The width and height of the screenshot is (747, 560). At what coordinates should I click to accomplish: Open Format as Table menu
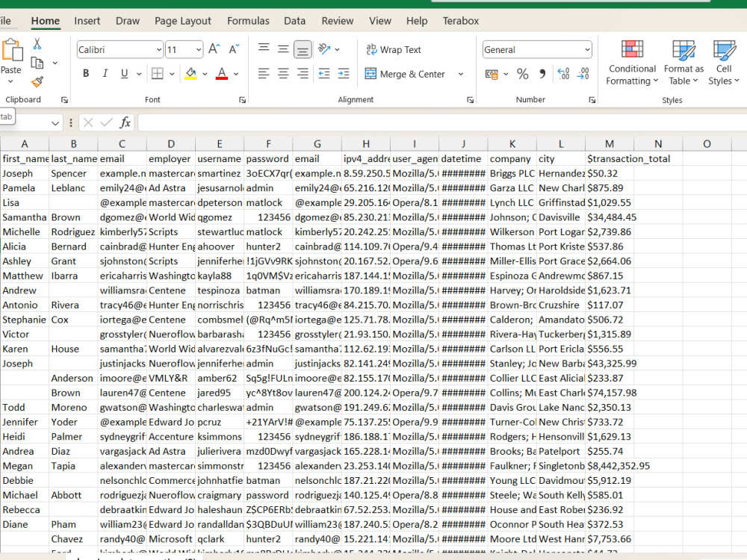684,63
